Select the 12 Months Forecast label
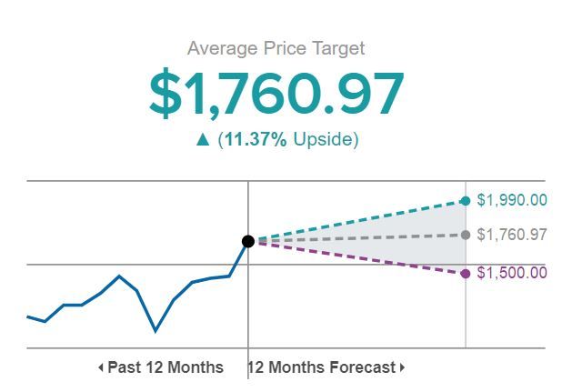 323,367
